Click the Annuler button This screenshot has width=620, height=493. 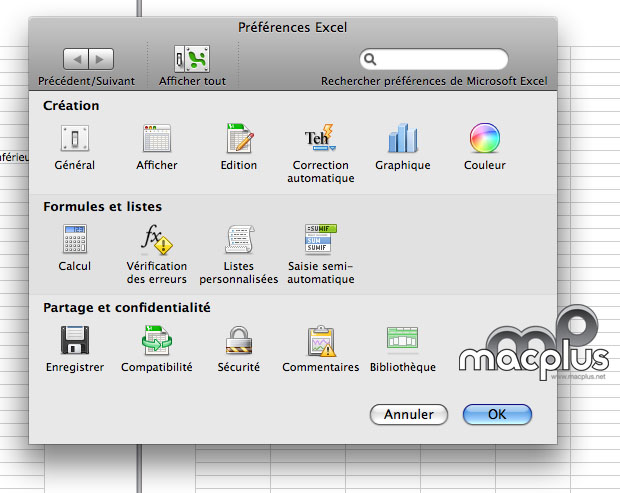pos(409,414)
